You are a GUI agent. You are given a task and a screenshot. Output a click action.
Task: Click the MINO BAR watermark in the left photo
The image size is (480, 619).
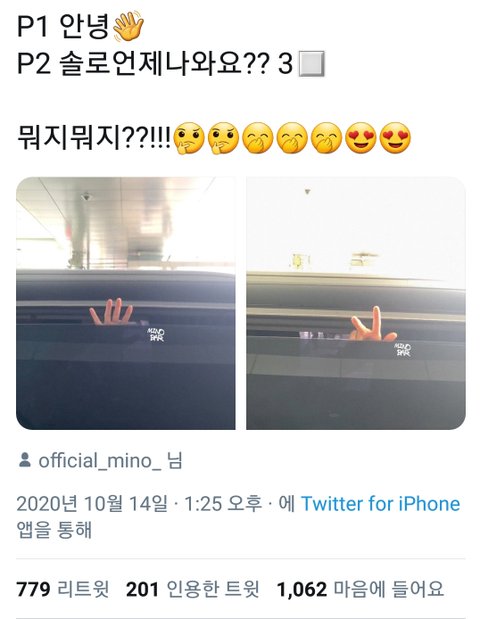coord(156,335)
